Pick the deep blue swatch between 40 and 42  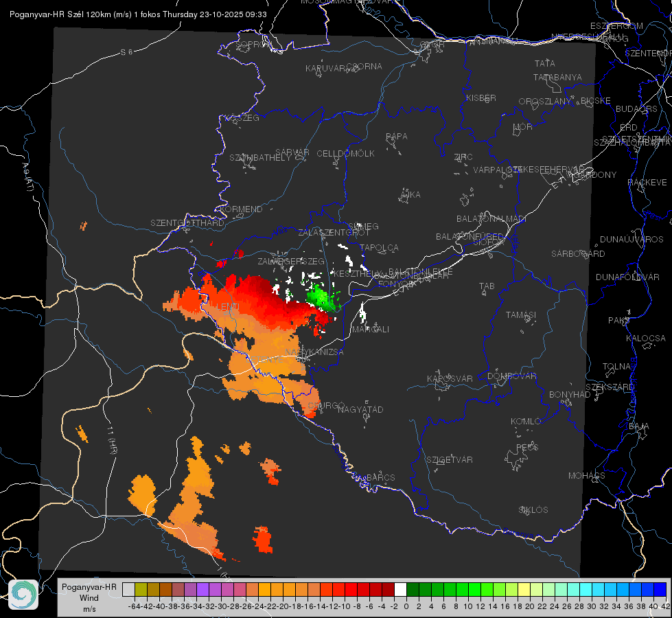(x=660, y=590)
